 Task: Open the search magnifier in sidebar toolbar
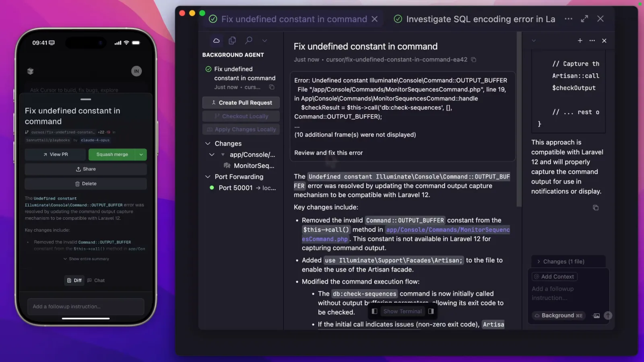coord(249,40)
